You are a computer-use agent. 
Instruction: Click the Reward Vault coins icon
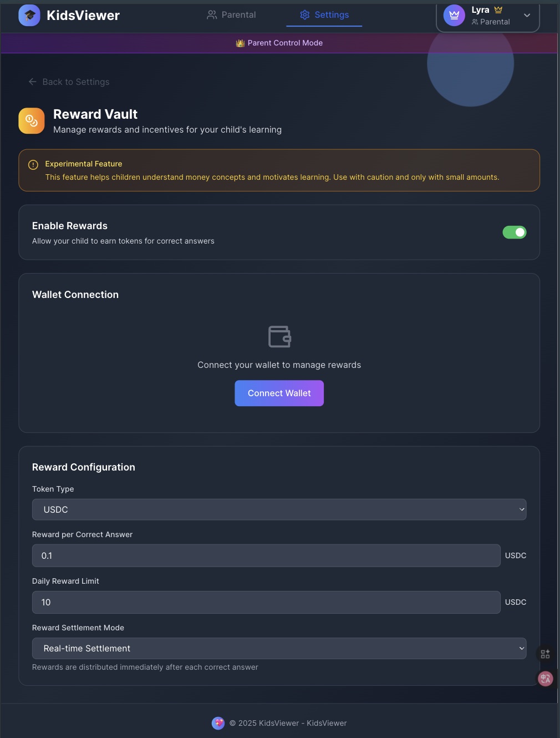pos(32,121)
